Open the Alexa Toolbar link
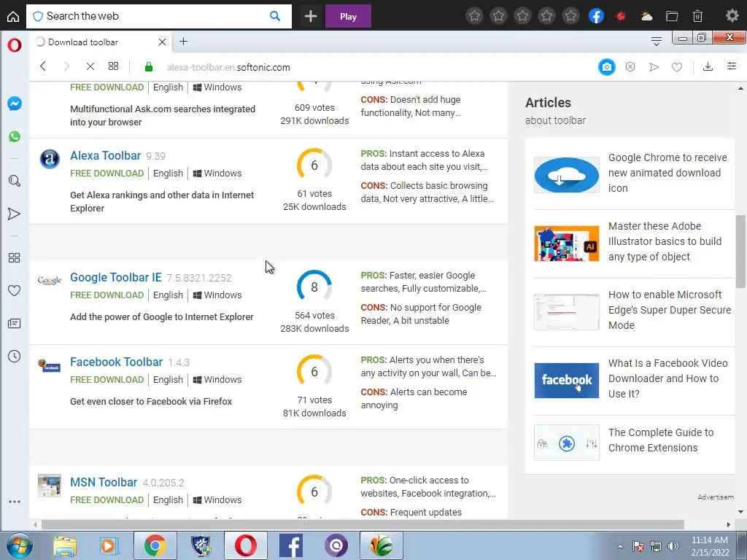The height and width of the screenshot is (560, 747). coord(105,156)
